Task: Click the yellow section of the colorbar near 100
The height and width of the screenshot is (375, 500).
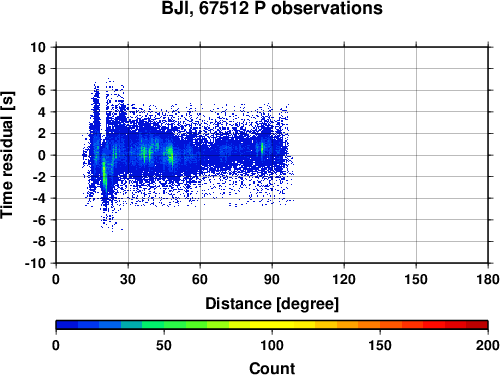Action: [x=272, y=325]
